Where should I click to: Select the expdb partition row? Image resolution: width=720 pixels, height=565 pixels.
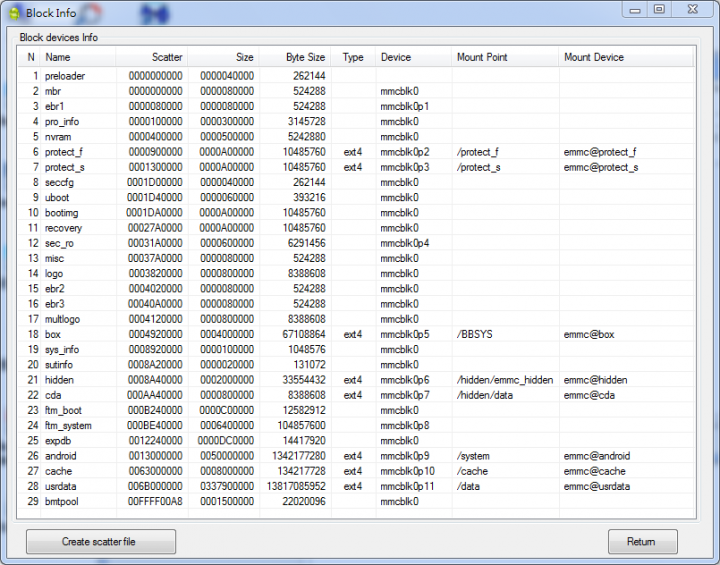click(x=356, y=440)
